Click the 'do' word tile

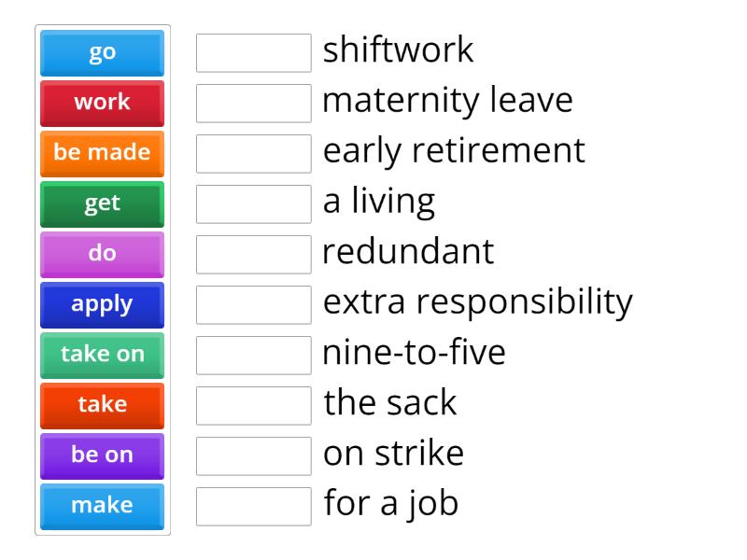point(102,254)
